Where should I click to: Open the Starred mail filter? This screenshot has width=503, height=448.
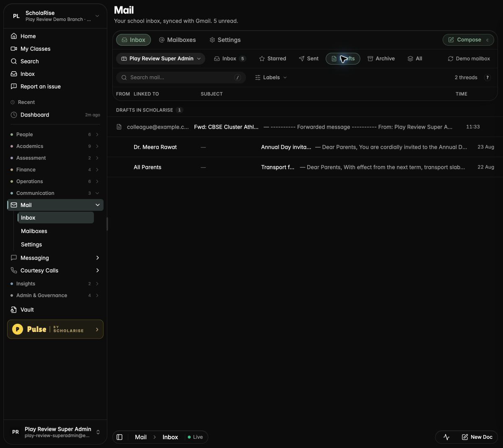tap(272, 59)
